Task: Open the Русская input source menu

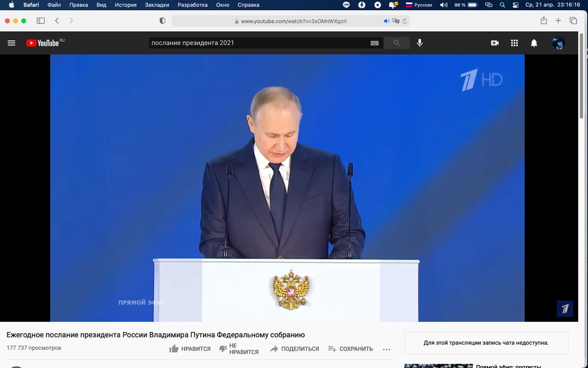Action: pos(418,5)
